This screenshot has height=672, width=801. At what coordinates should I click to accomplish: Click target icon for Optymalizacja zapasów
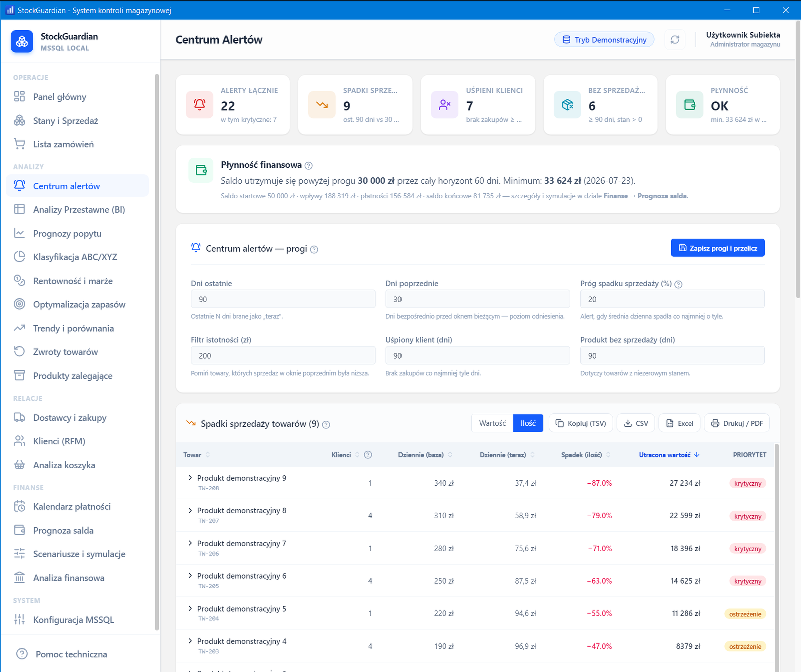click(19, 304)
